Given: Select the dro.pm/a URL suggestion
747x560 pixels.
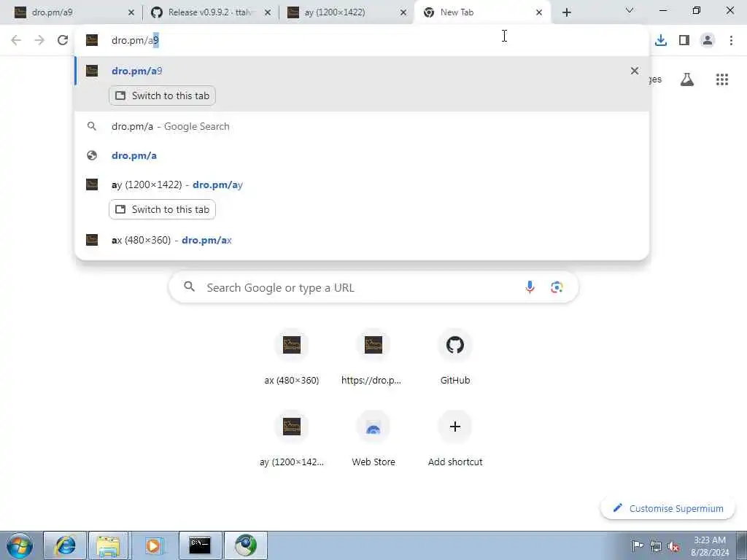Looking at the screenshot, I should 362,156.
